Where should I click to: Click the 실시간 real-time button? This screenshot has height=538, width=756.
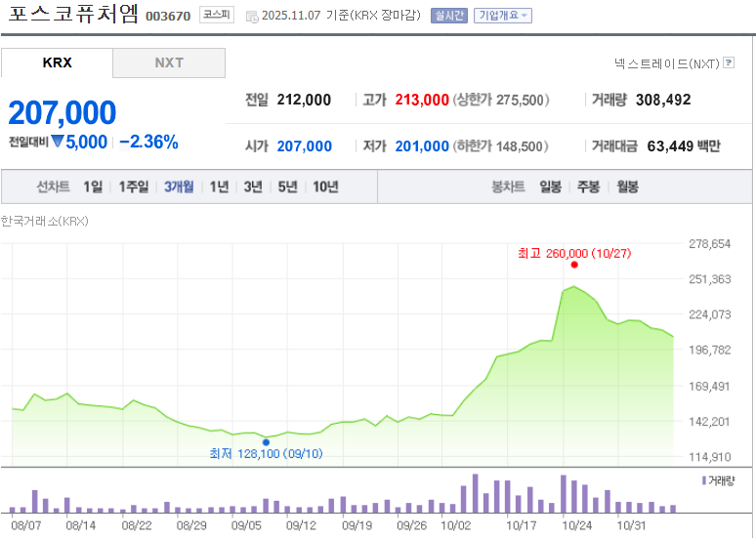point(449,16)
